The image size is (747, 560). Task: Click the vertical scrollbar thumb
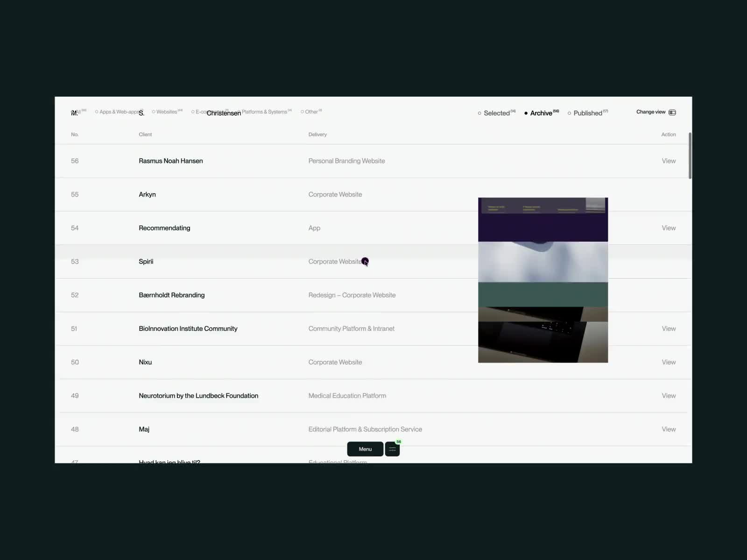pyautogui.click(x=690, y=155)
